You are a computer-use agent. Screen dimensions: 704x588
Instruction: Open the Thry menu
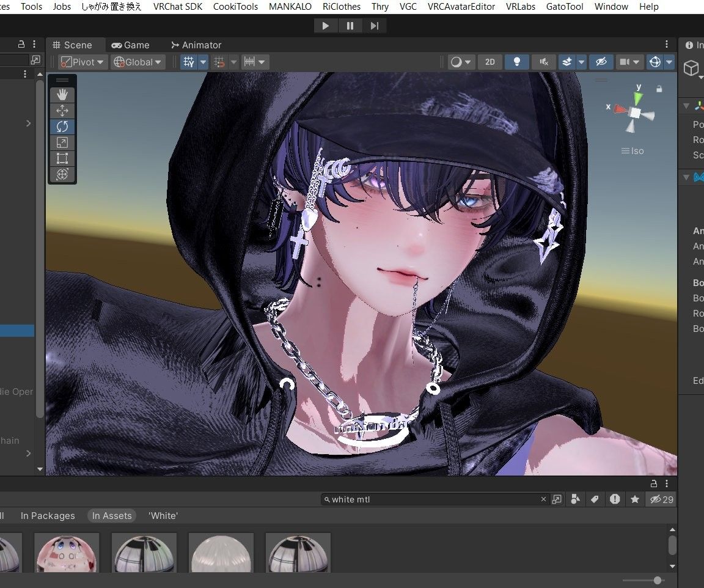click(x=380, y=7)
